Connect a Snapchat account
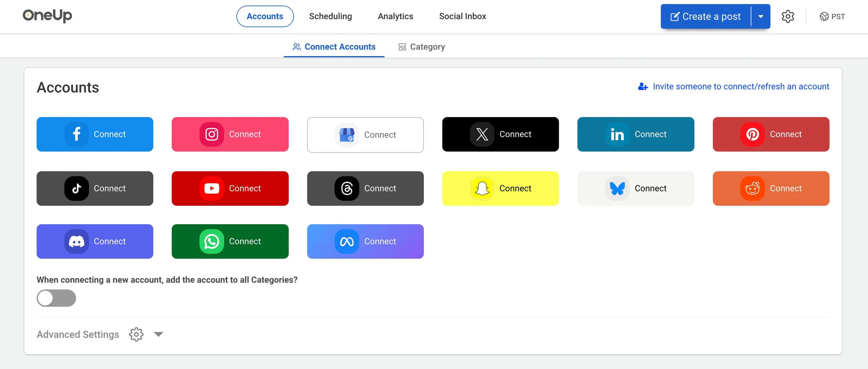This screenshot has width=868, height=369. pos(501,188)
